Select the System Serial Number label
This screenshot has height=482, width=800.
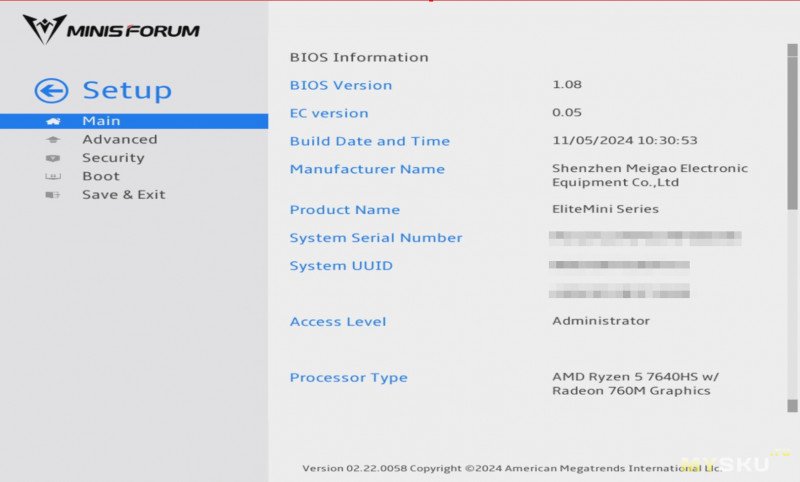(376, 238)
